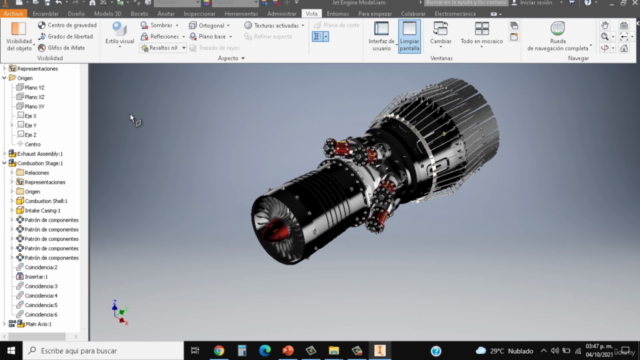The height and width of the screenshot is (360, 640).
Task: Click the Interfaz de usuario button
Action: click(381, 36)
